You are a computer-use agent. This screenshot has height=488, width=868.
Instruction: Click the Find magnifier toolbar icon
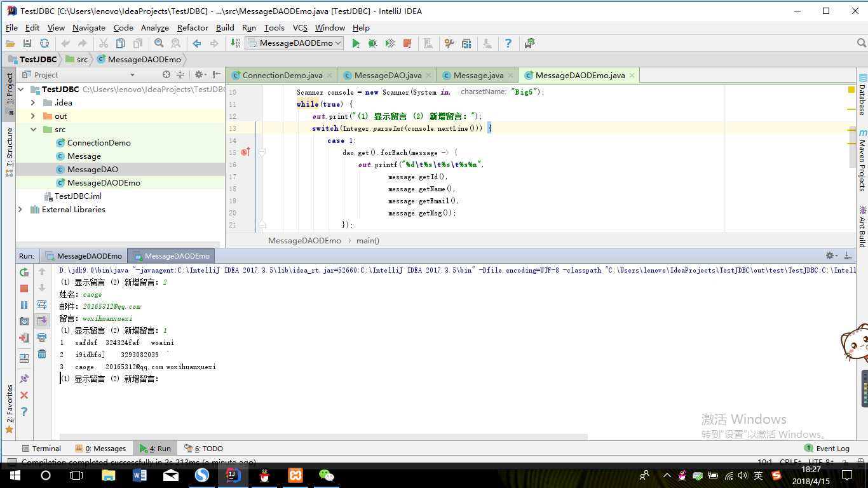click(159, 43)
